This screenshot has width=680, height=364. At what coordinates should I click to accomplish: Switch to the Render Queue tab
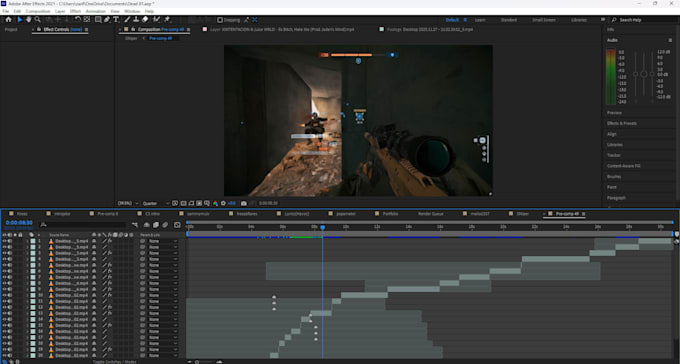[431, 214]
